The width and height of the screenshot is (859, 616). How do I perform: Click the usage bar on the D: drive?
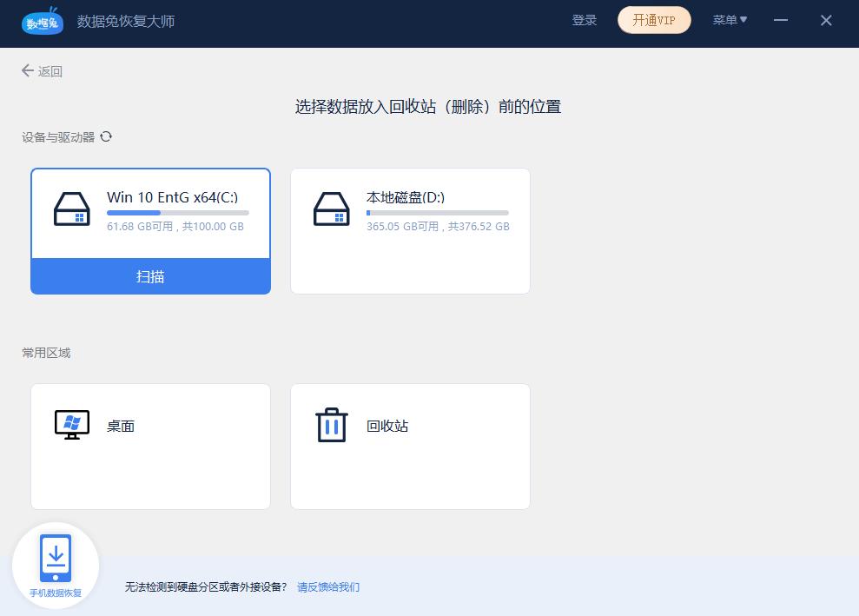pos(438,214)
